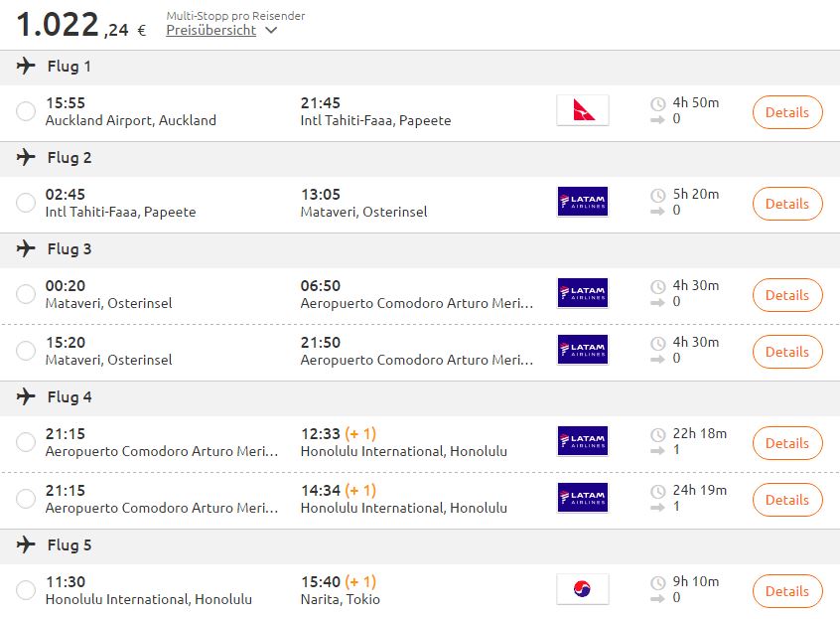
Task: Expand the Preisübersicht chevron arrow
Action: click(x=271, y=31)
